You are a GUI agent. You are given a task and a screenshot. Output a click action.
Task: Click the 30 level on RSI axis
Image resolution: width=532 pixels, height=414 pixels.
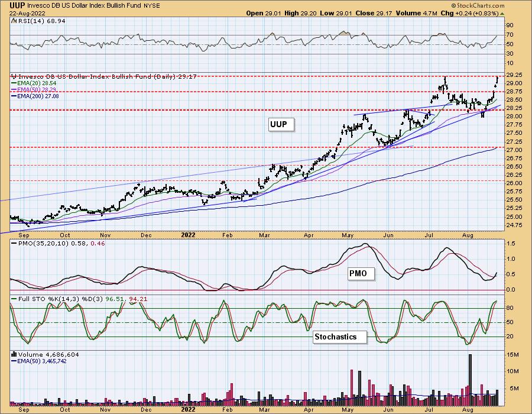pos(510,54)
